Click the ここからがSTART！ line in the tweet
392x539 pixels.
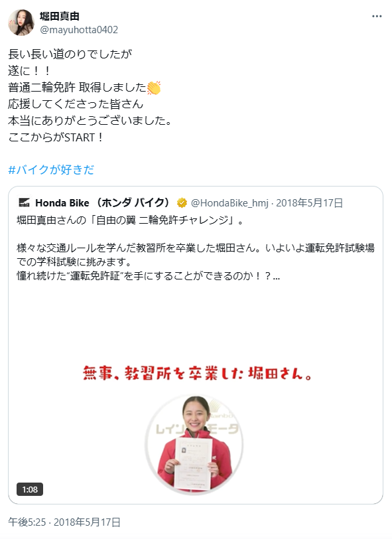[x=55, y=137]
